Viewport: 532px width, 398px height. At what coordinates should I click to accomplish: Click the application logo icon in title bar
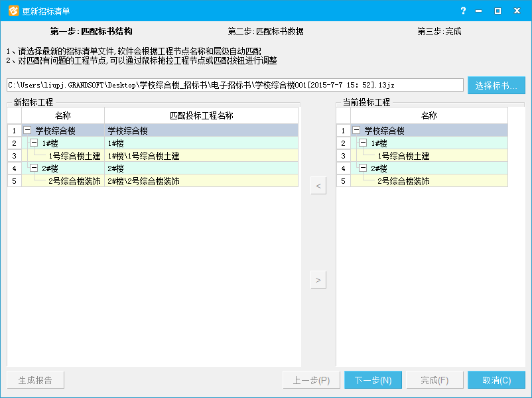[x=13, y=11]
